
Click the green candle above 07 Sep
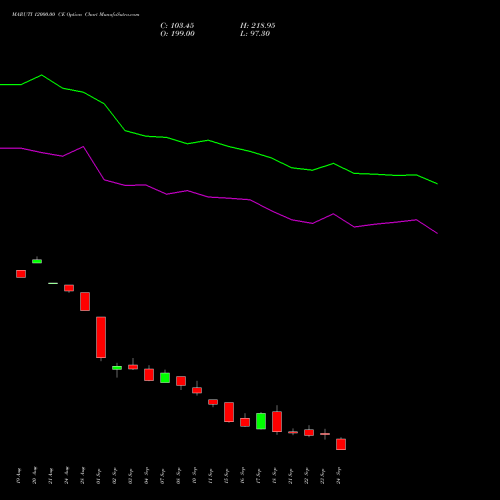tap(165, 378)
